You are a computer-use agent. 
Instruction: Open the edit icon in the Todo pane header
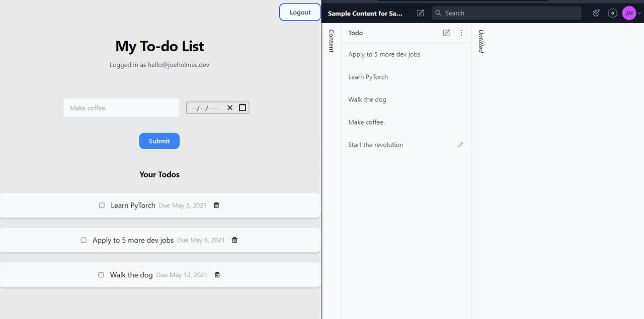446,33
